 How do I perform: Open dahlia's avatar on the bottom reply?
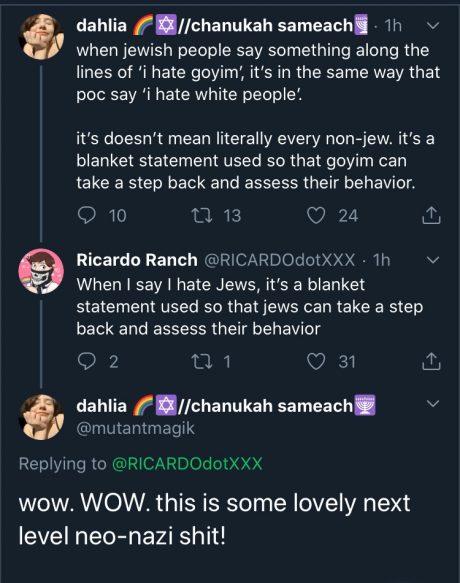(x=41, y=417)
